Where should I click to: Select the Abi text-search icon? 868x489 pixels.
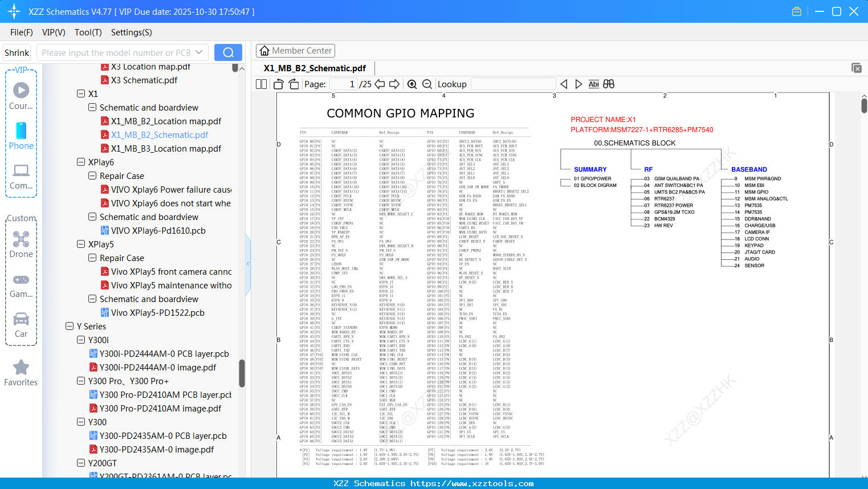594,83
